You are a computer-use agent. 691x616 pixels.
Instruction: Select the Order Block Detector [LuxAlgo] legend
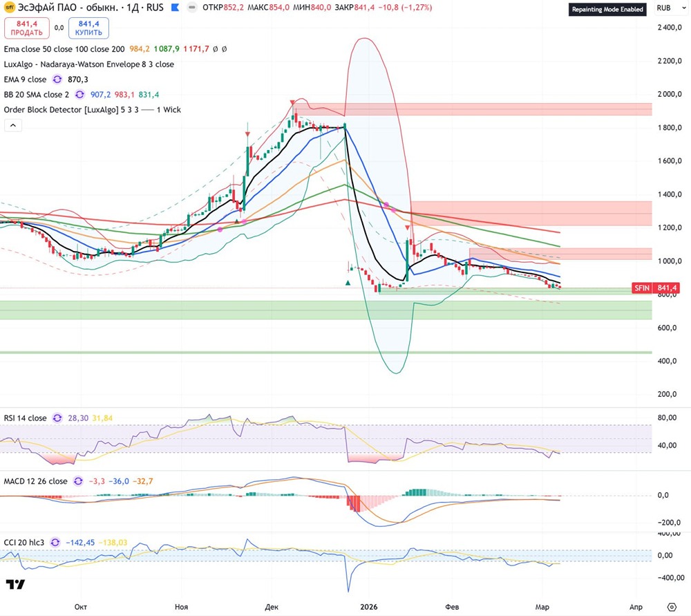[x=93, y=110]
